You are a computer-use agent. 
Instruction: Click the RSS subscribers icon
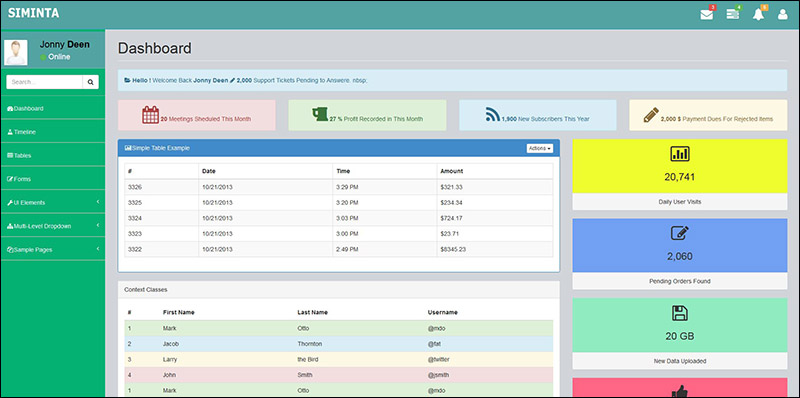click(x=492, y=115)
